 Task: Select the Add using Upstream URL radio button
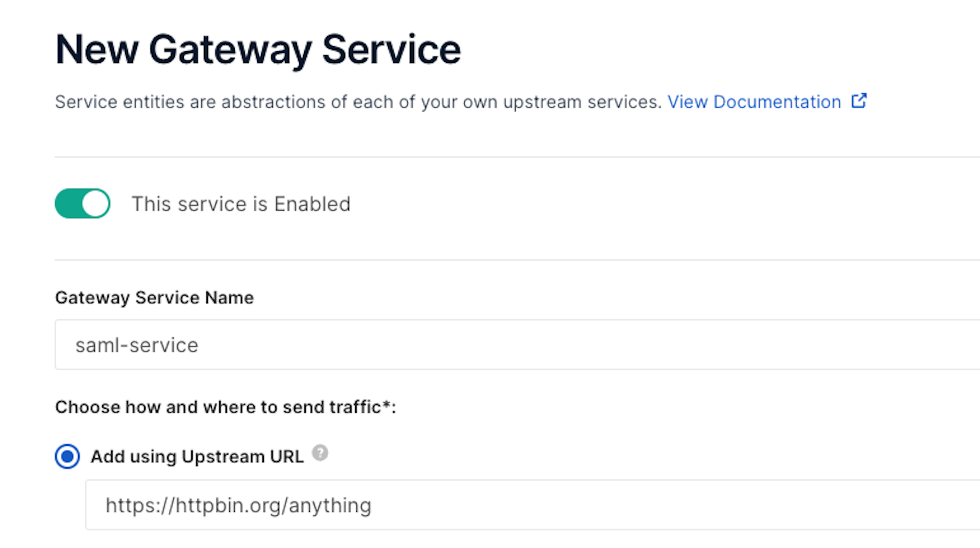point(67,456)
